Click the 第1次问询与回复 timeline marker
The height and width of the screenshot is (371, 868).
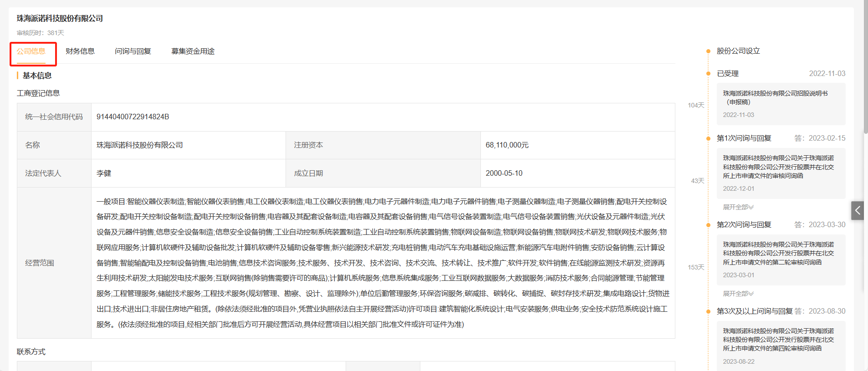[x=708, y=138]
